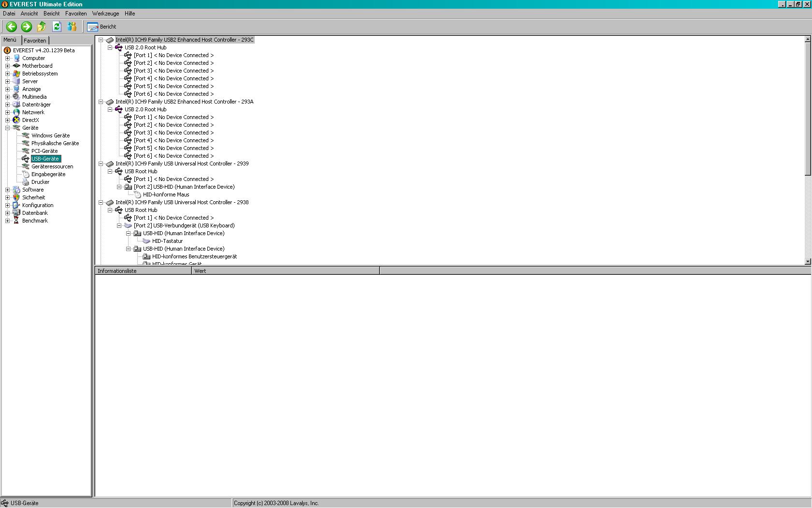The height and width of the screenshot is (508, 812).
Task: Click the Wert column header
Action: (286, 271)
